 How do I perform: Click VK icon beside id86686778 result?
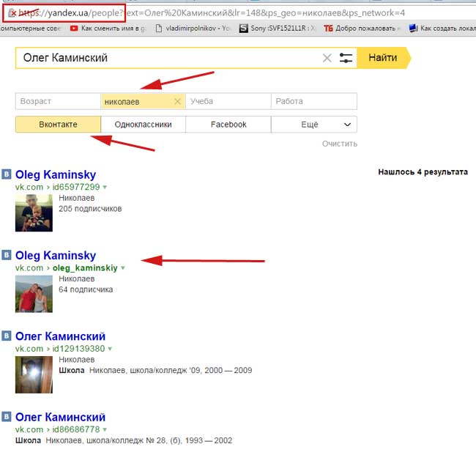pyautogui.click(x=7, y=417)
